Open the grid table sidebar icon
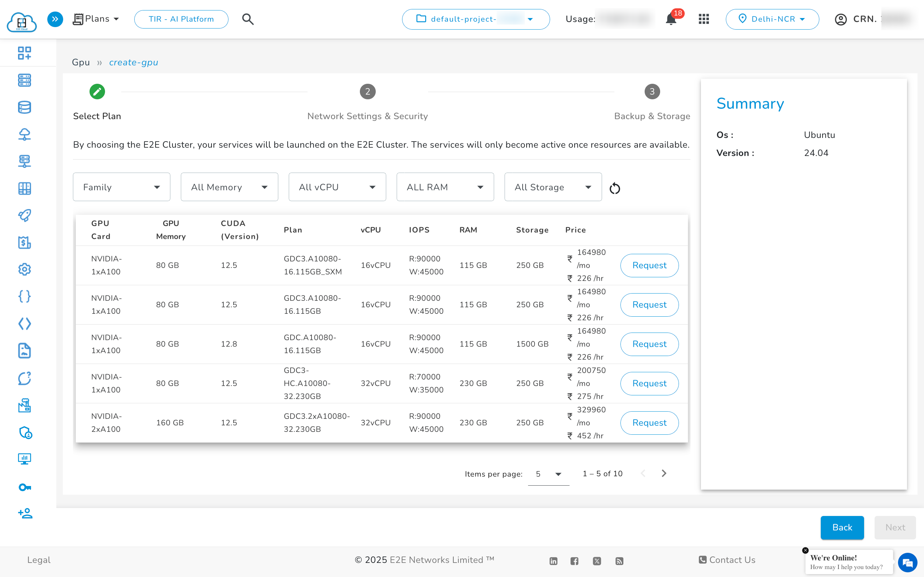 click(25, 188)
